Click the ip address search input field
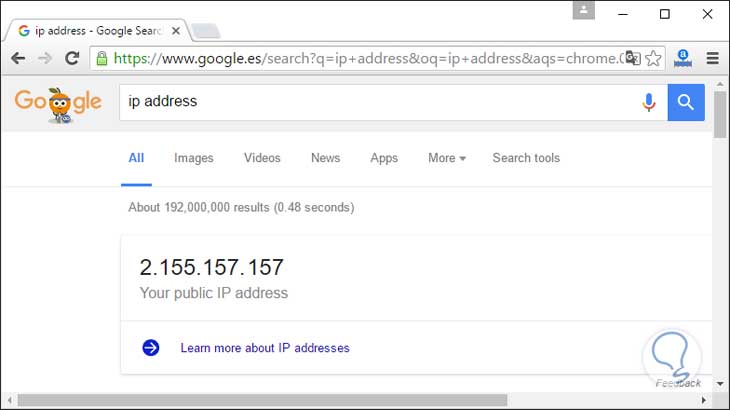This screenshot has width=730, height=410. [380, 102]
